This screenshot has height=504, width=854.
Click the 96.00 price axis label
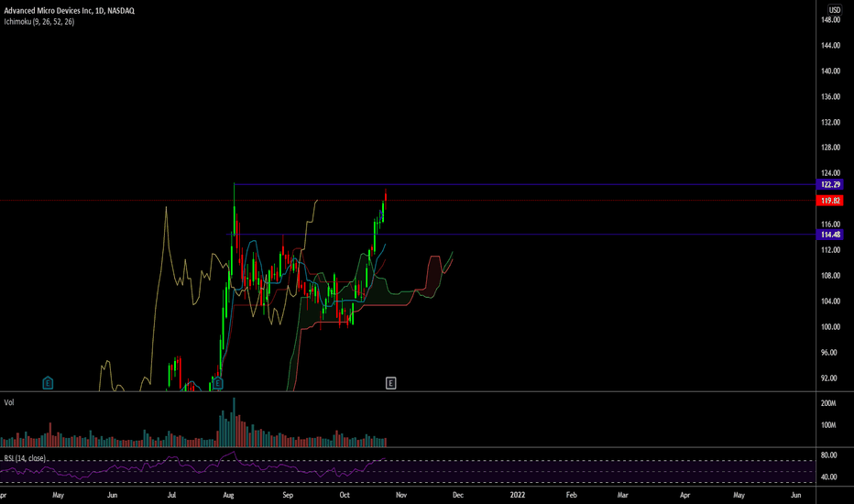[829, 353]
